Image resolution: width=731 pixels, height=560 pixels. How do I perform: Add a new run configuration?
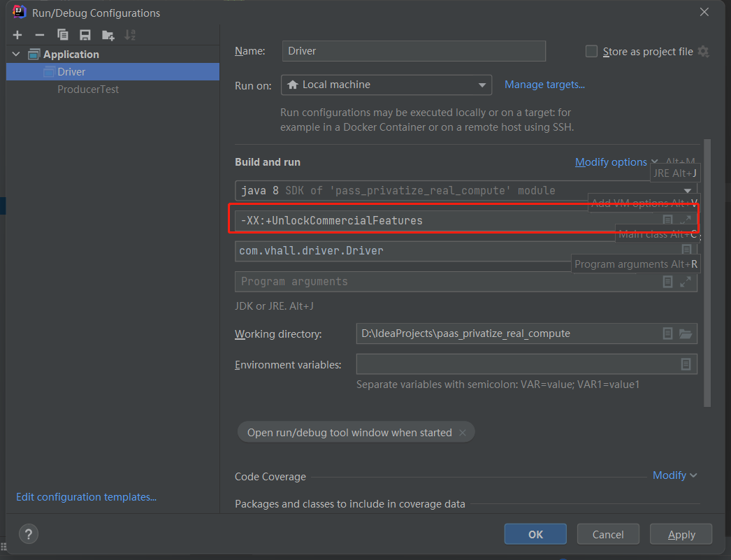tap(17, 35)
